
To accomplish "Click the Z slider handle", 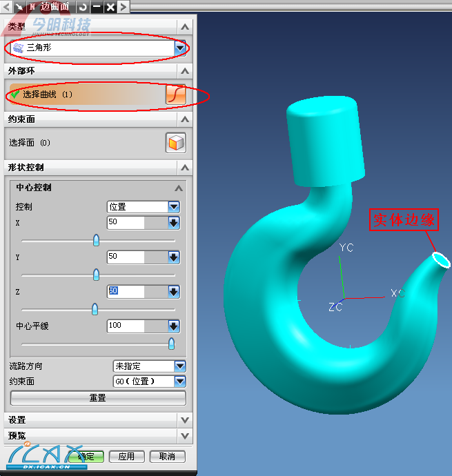I will pos(95,309).
